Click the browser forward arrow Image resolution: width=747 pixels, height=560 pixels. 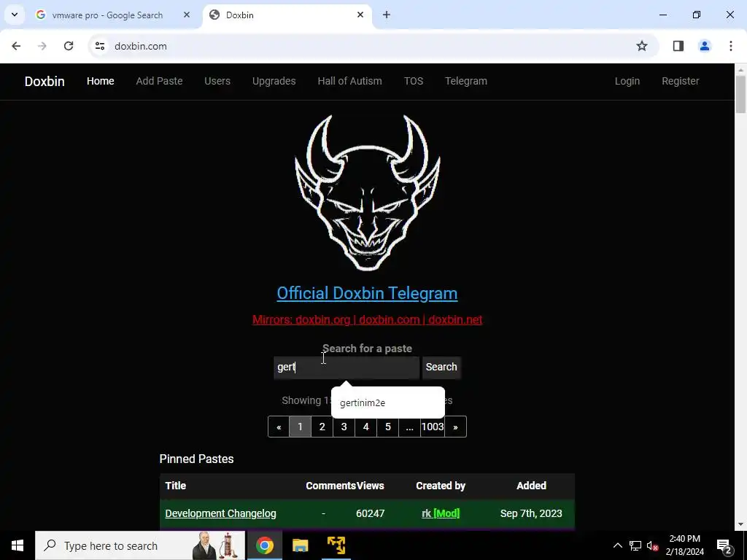click(x=42, y=46)
